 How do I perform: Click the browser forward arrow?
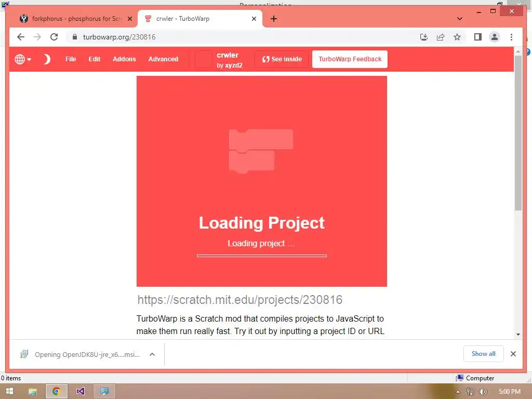click(37, 37)
